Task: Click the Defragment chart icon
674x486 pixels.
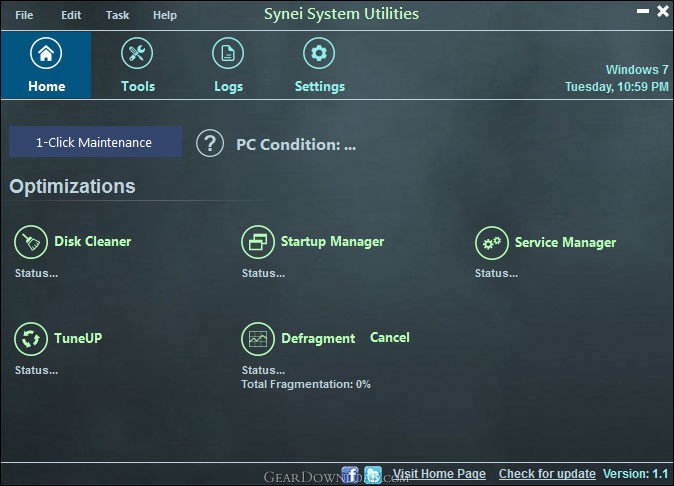Action: pyautogui.click(x=258, y=339)
